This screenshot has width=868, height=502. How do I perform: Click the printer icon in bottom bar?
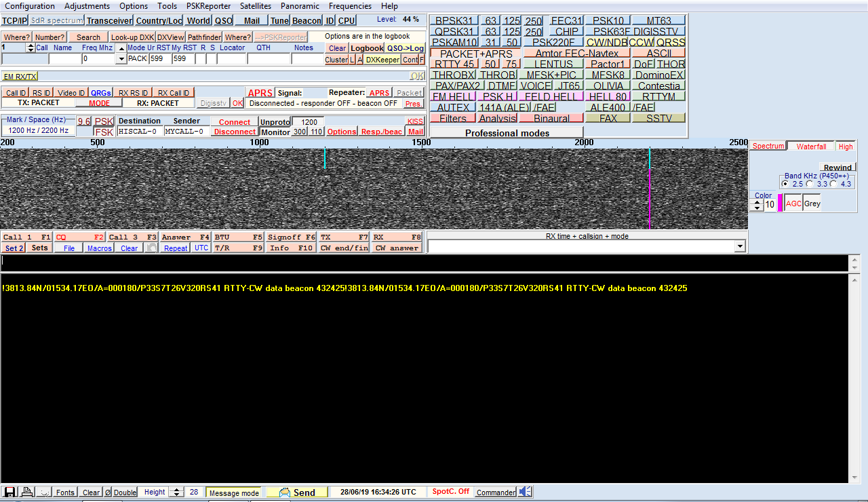coord(26,492)
